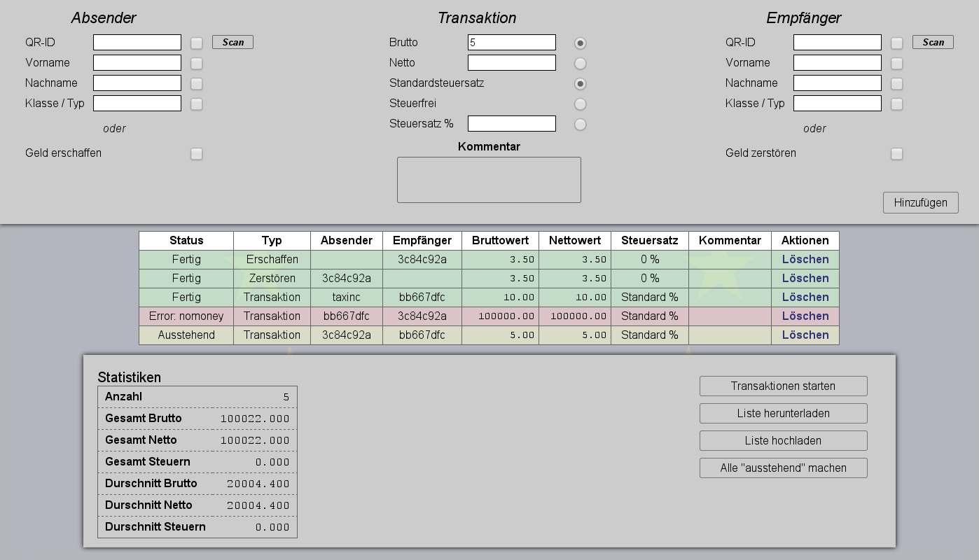Click the Absender QR-ID input field

pos(137,43)
